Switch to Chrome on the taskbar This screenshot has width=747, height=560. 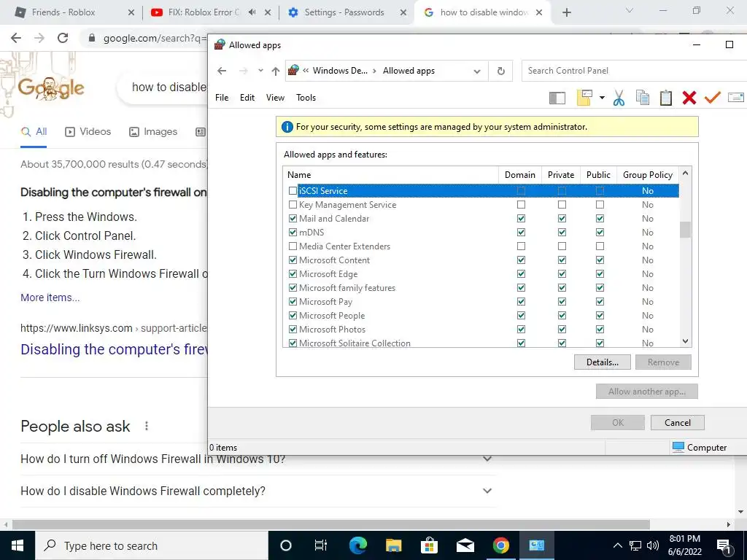coord(500,545)
